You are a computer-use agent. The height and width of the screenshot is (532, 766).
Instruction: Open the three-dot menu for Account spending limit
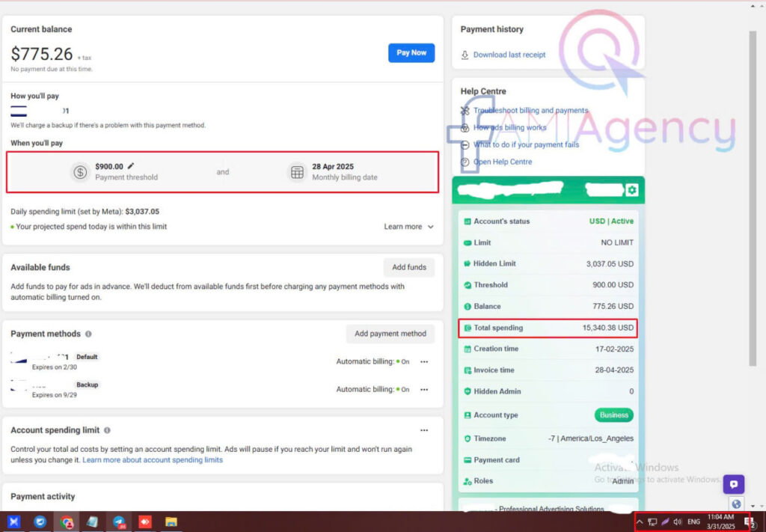click(x=424, y=430)
